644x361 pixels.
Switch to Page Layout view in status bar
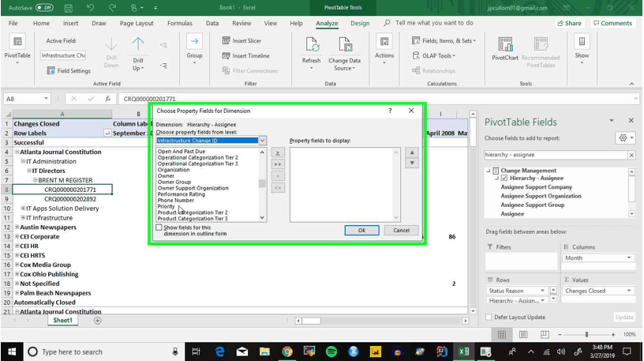pyautogui.click(x=522, y=335)
